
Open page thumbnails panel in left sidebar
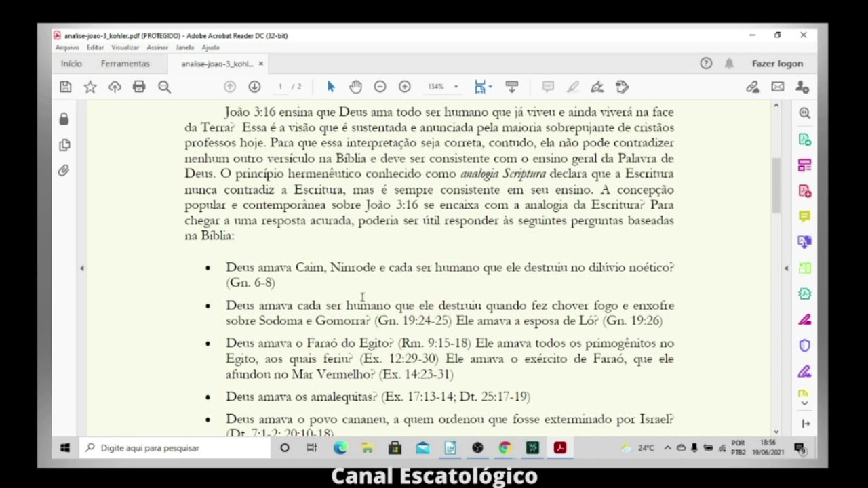pos(64,145)
